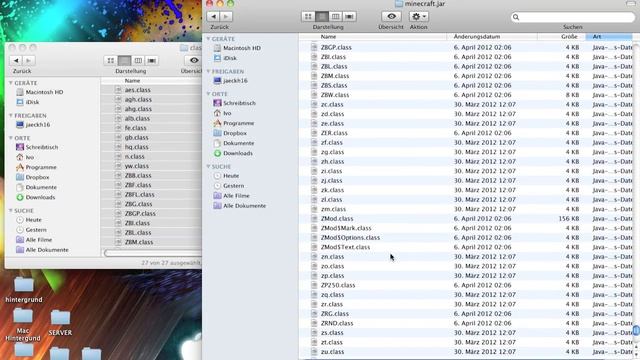Sort by Name column in minecraft.jar window
The height and width of the screenshot is (360, 640).
[x=373, y=37]
